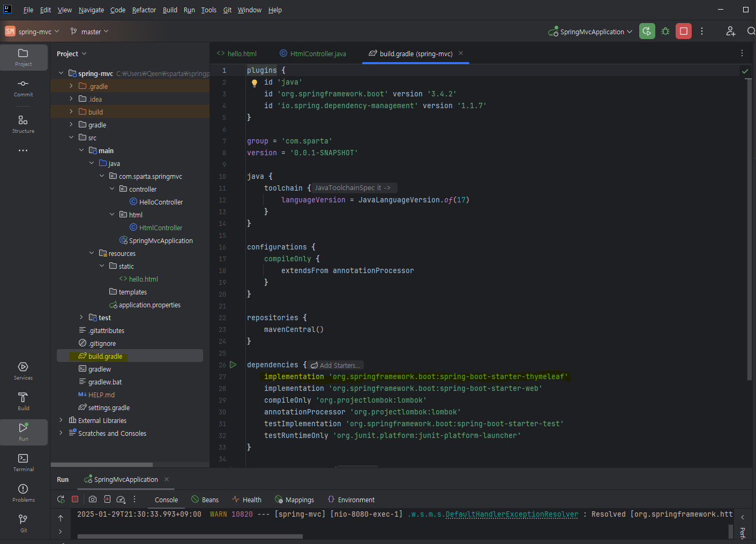The image size is (756, 544).
Task: Select the Mappings tab in the Run panel
Action: pyautogui.click(x=295, y=500)
